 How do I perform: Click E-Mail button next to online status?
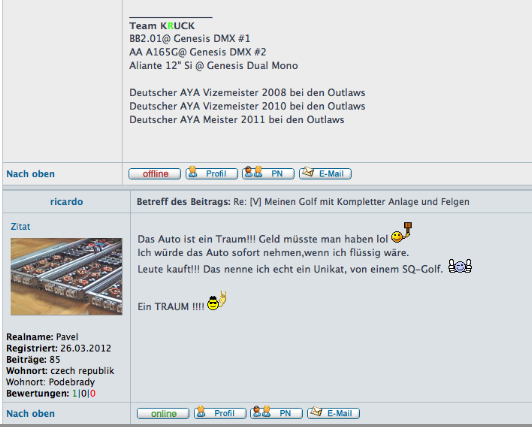333,413
